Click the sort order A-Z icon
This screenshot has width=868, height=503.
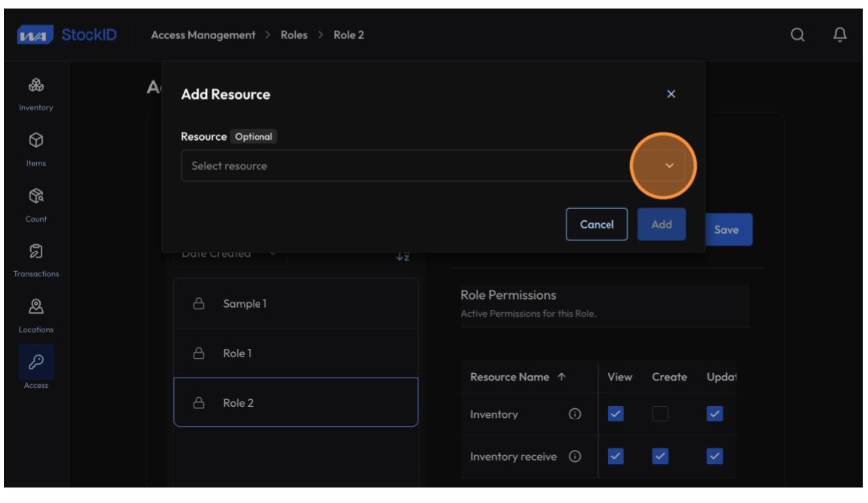(403, 256)
